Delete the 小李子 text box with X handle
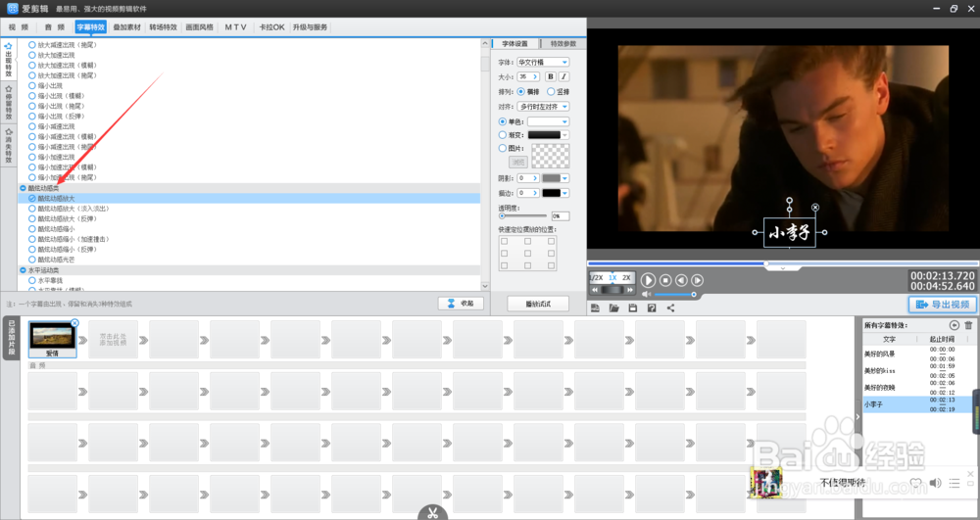This screenshot has height=520, width=980. (x=815, y=208)
